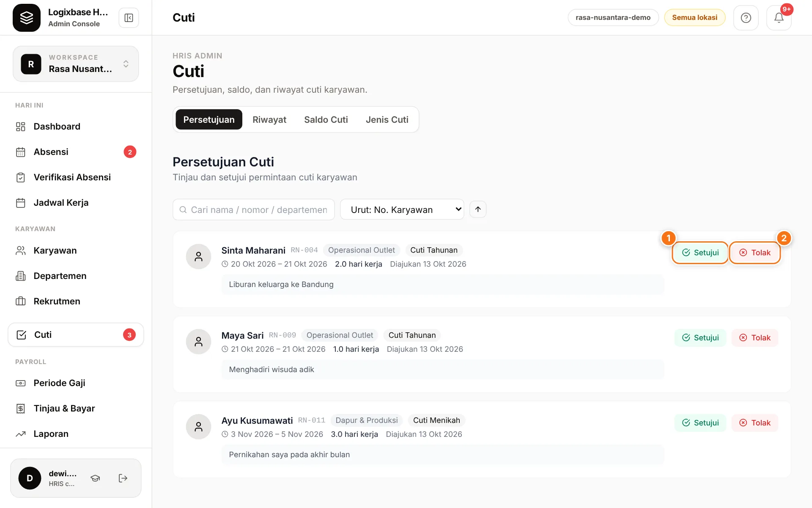Click the graduation cap icon
812x508 pixels.
(x=95, y=478)
